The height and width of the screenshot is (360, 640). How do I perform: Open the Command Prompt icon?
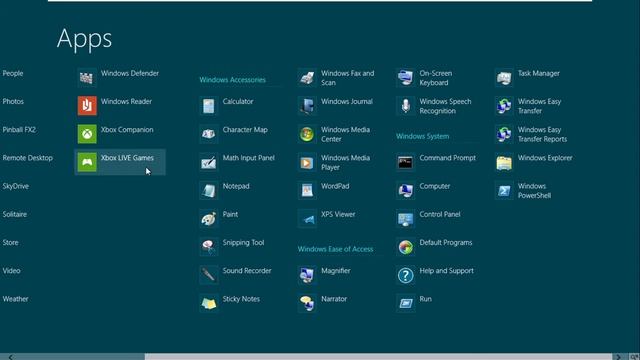(x=405, y=162)
